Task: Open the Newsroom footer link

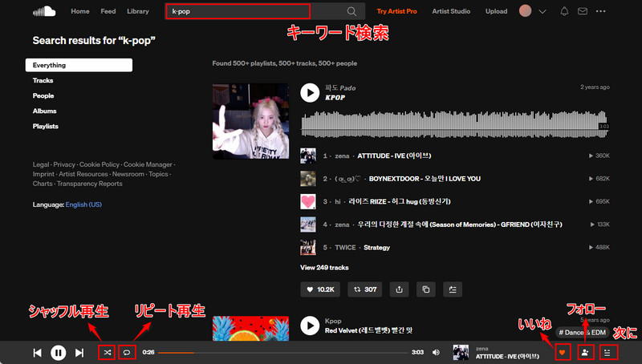Action: click(128, 174)
